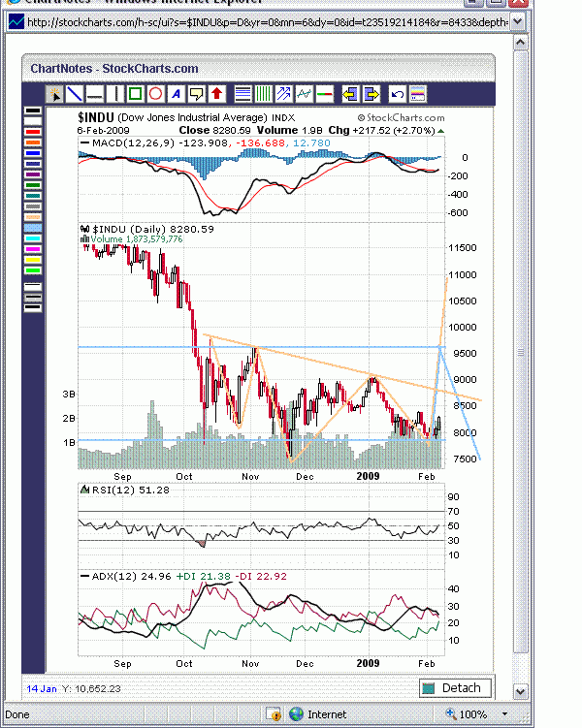Click the vertical scrollbar up arrow
Screen dimensions: 582x728
tap(520, 44)
